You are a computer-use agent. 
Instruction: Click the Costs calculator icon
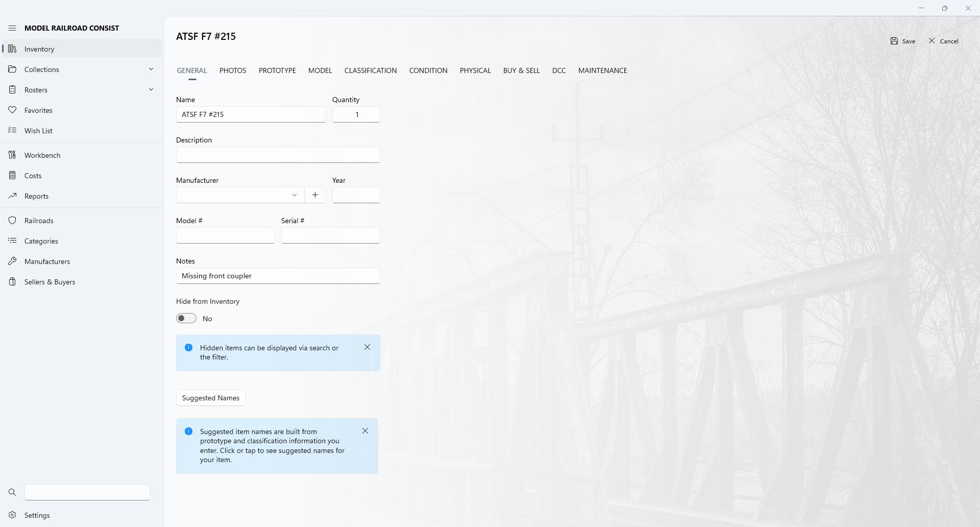(12, 176)
